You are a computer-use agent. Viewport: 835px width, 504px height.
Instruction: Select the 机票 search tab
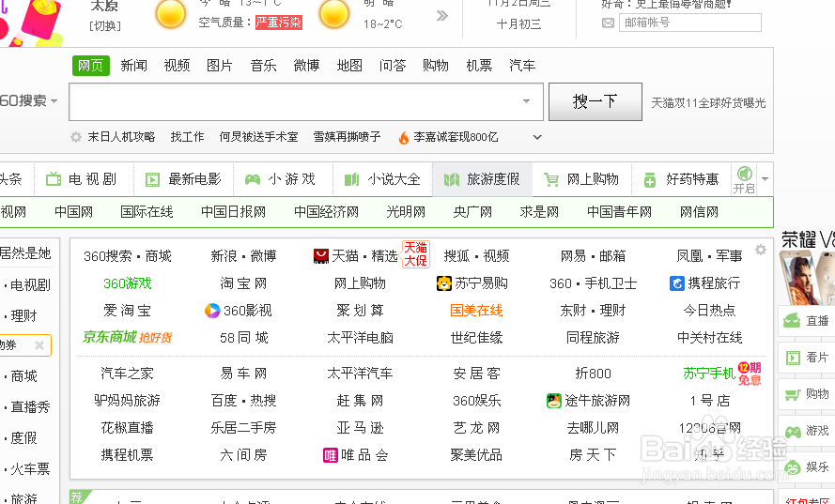pos(479,66)
